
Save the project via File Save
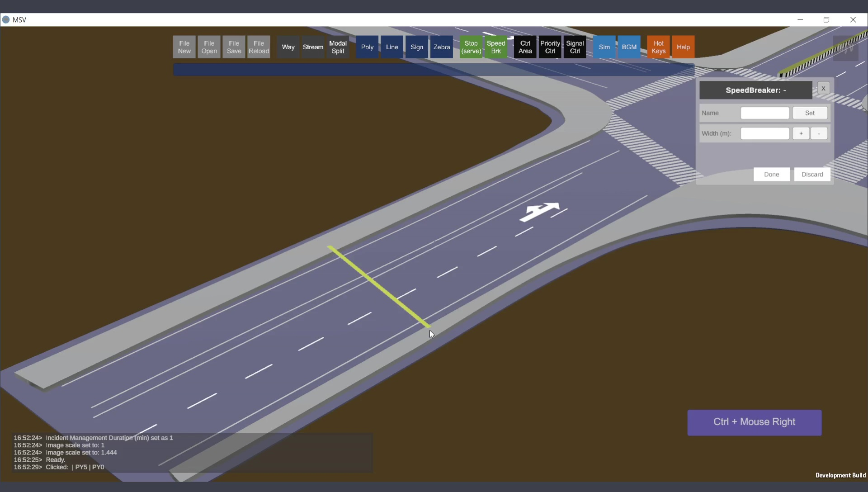tap(234, 47)
